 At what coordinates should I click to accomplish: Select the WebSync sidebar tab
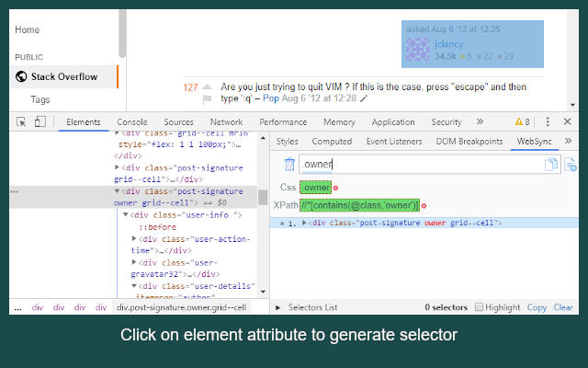535,142
